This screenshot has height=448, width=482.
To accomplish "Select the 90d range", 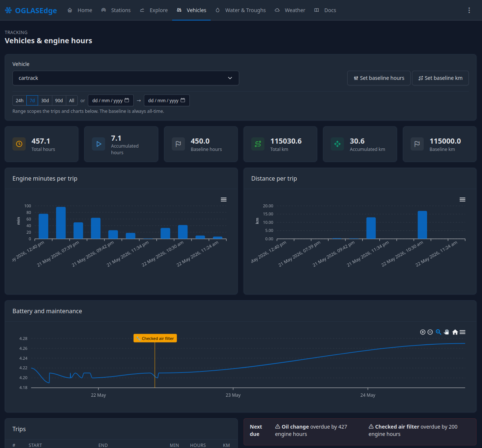I will (59, 100).
